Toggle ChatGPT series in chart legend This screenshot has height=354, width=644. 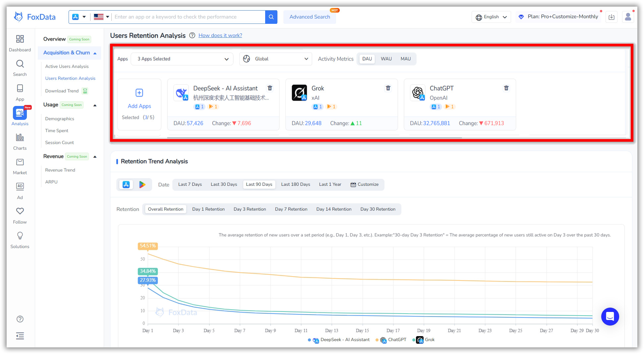pos(391,340)
